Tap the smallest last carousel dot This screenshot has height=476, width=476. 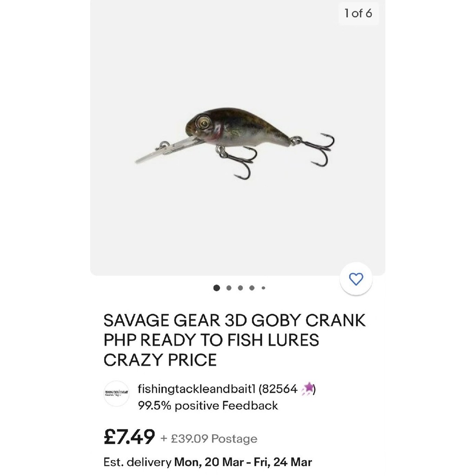coord(264,288)
